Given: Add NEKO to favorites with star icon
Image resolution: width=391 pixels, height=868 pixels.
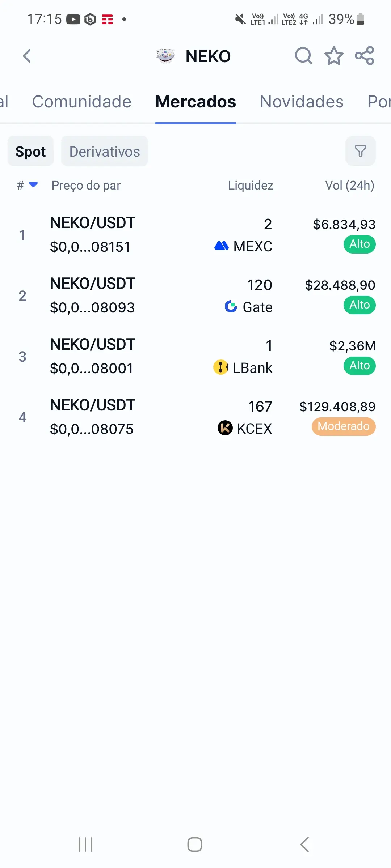Looking at the screenshot, I should [x=333, y=56].
